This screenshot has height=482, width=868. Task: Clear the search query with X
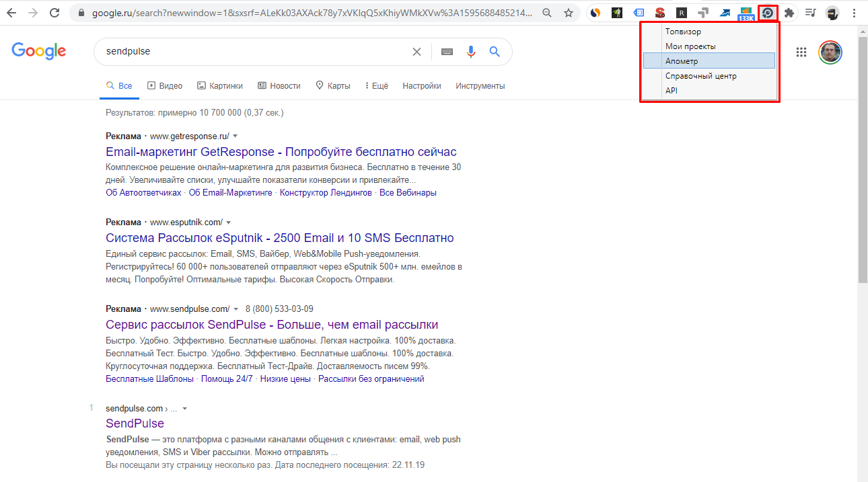[x=417, y=52]
